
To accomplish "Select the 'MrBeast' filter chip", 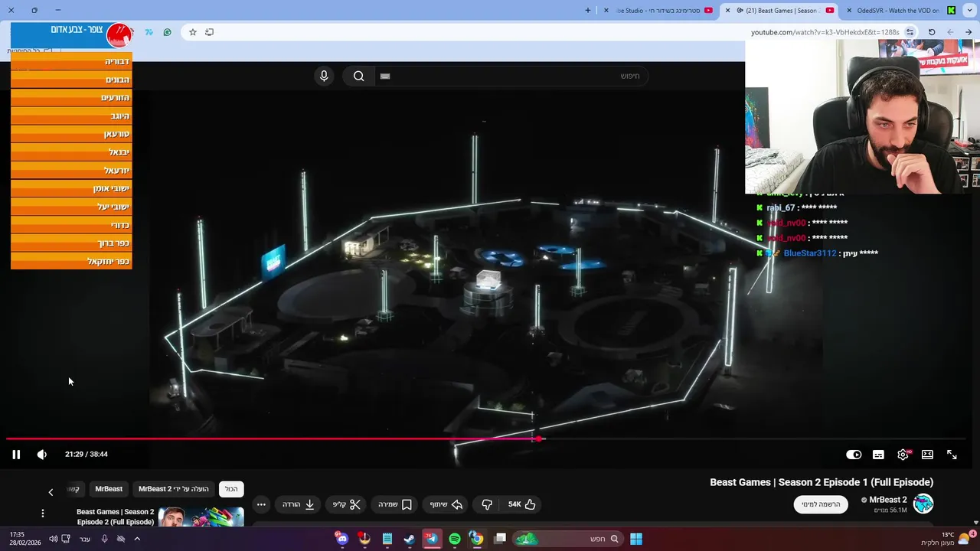I will pos(109,489).
